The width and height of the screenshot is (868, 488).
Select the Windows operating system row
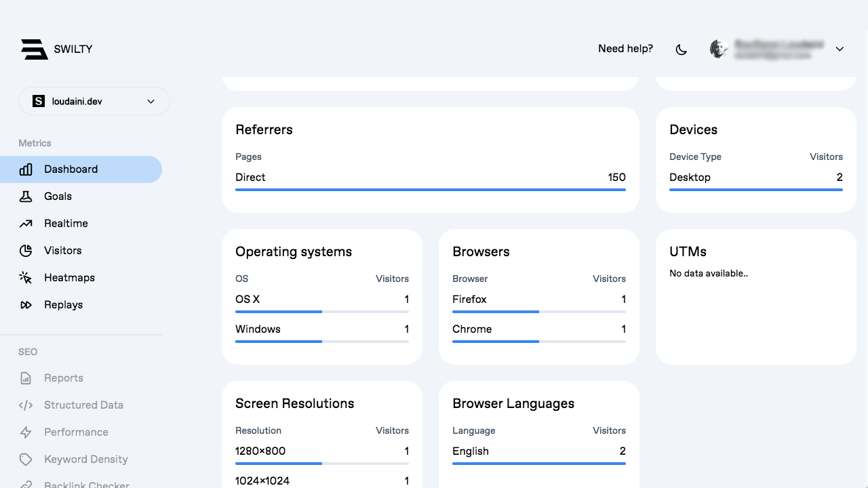[x=322, y=332]
